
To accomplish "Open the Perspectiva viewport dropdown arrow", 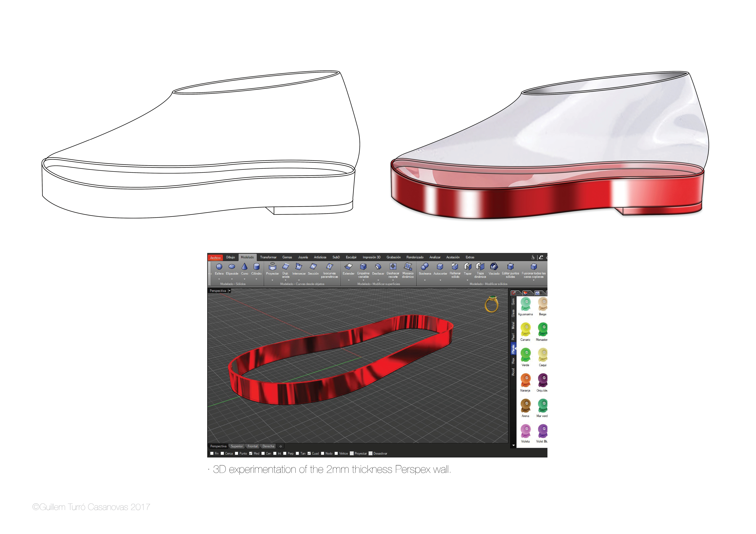I will click(230, 291).
